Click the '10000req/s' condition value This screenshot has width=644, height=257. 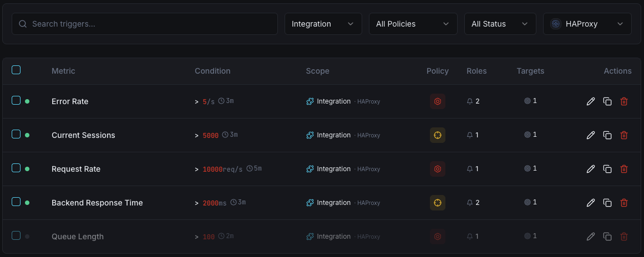222,169
